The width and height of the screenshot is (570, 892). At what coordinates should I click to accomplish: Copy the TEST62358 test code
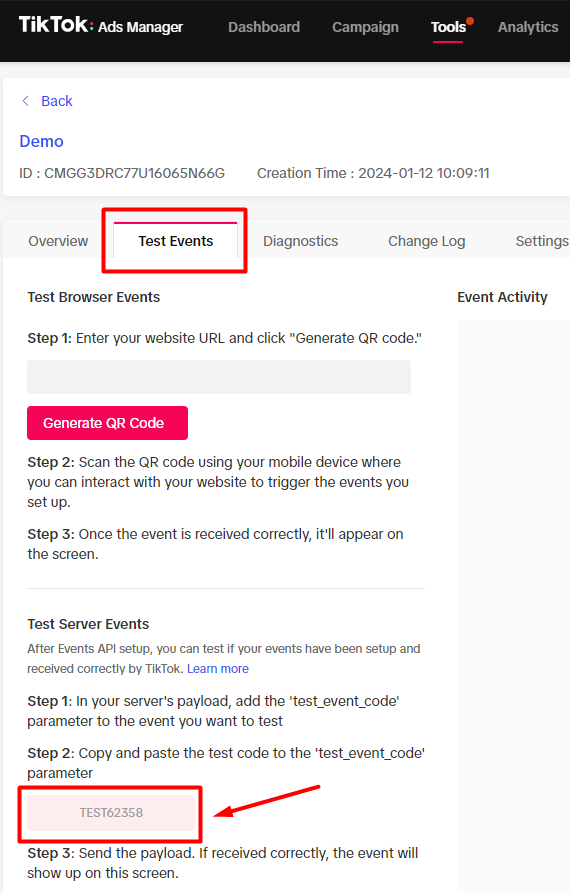111,812
